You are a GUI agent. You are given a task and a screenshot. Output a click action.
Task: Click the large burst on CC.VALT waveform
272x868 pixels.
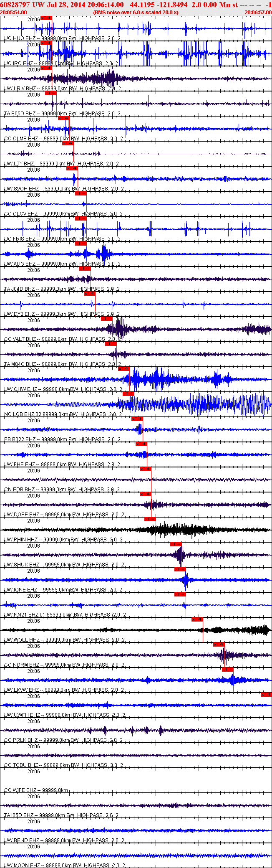(119, 329)
